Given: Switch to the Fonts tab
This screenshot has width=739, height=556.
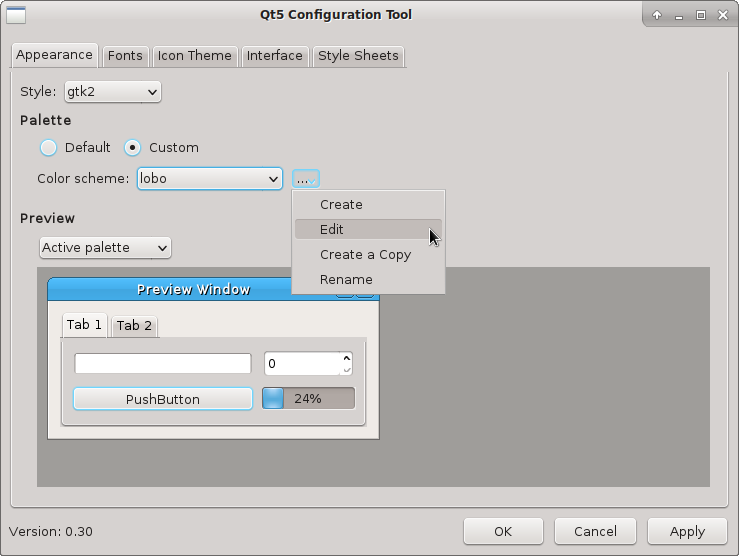Looking at the screenshot, I should click(125, 56).
